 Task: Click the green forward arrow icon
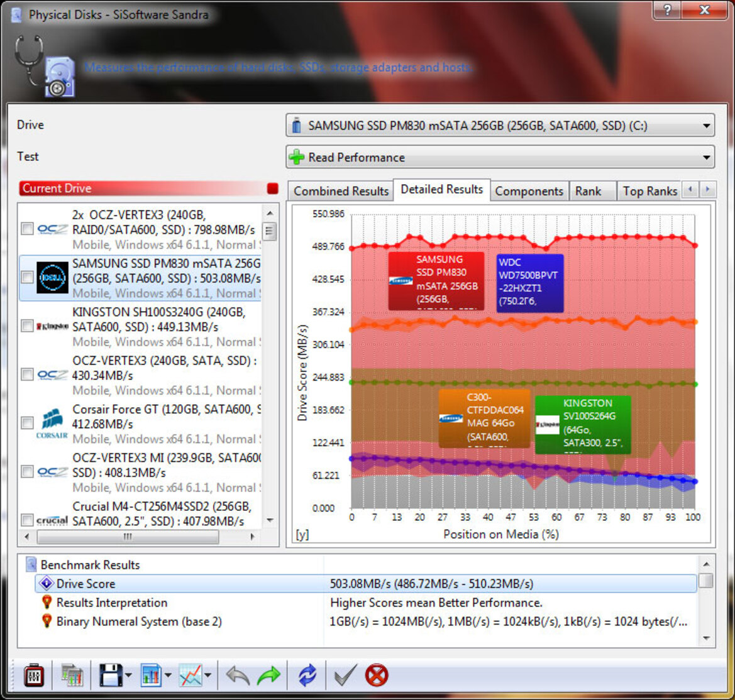268,675
